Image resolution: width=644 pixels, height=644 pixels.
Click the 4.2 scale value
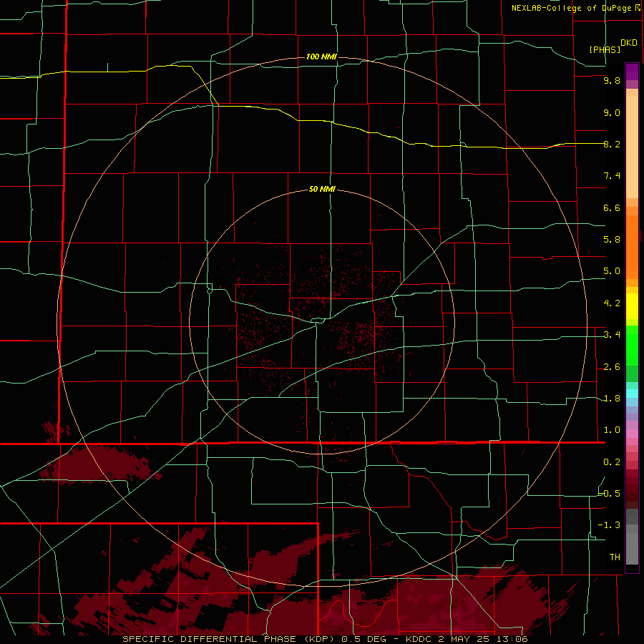(x=612, y=303)
